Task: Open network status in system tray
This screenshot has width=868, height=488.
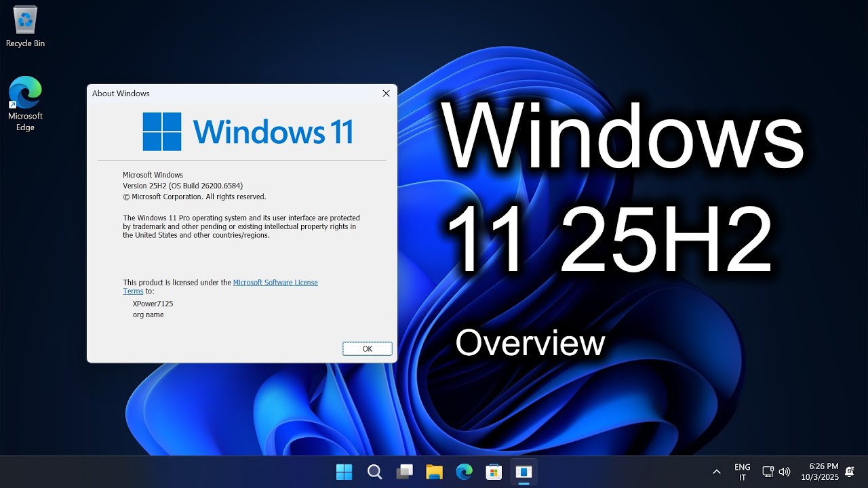Action: pyautogui.click(x=768, y=472)
